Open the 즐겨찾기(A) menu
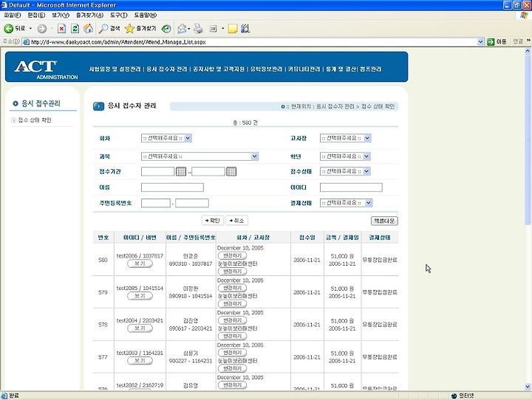The height and width of the screenshot is (400, 532). (89, 15)
